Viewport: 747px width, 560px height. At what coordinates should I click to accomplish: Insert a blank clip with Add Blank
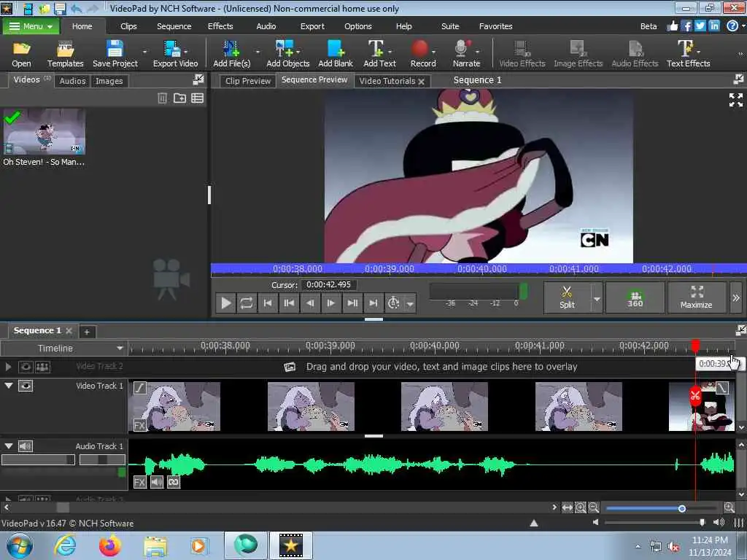(x=336, y=54)
